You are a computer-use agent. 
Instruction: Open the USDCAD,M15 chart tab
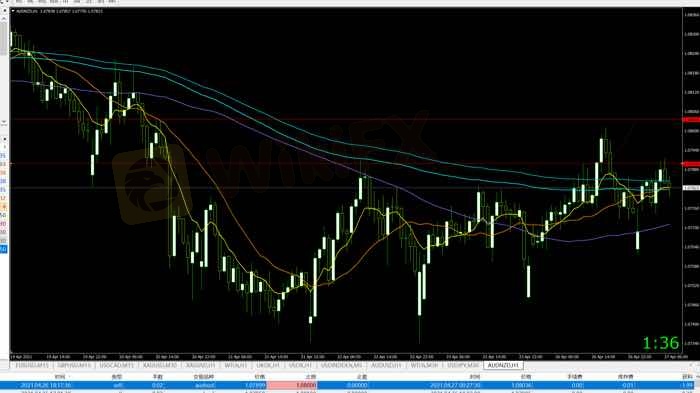117,365
